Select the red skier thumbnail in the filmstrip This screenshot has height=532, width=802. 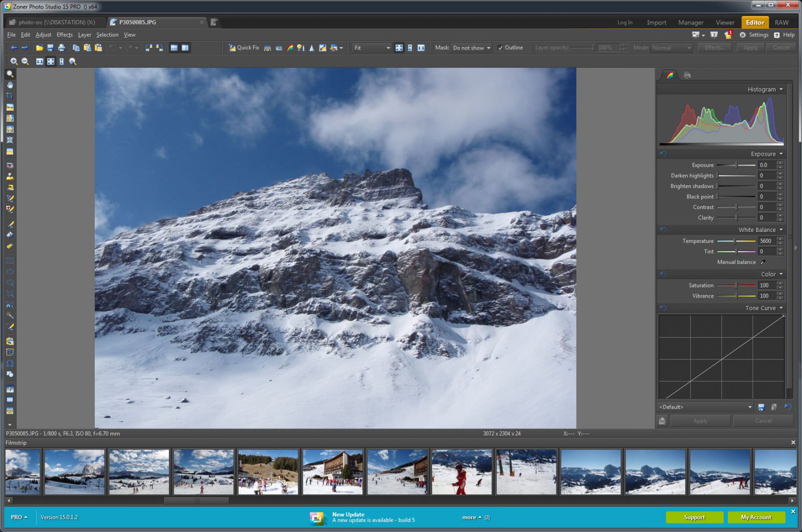[x=462, y=471]
